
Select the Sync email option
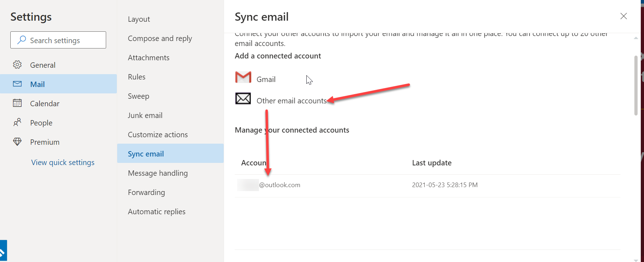(170, 154)
